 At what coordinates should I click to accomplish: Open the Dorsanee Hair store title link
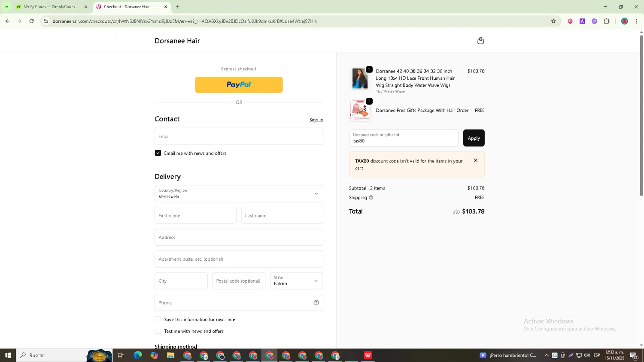tap(177, 41)
